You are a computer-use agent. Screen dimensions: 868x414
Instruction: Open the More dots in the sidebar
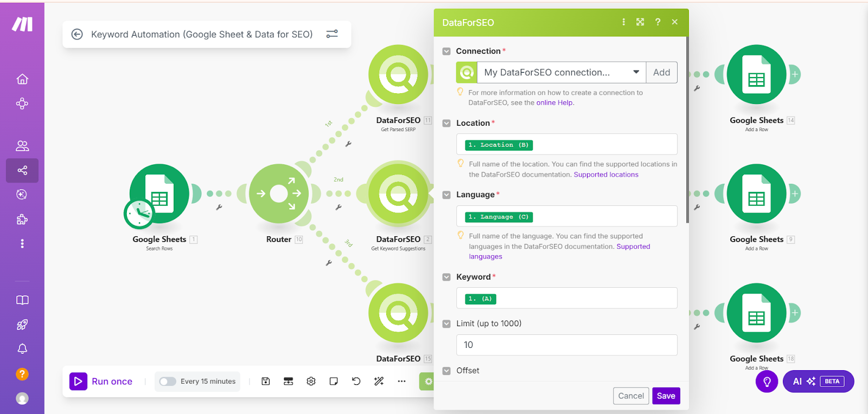click(22, 244)
